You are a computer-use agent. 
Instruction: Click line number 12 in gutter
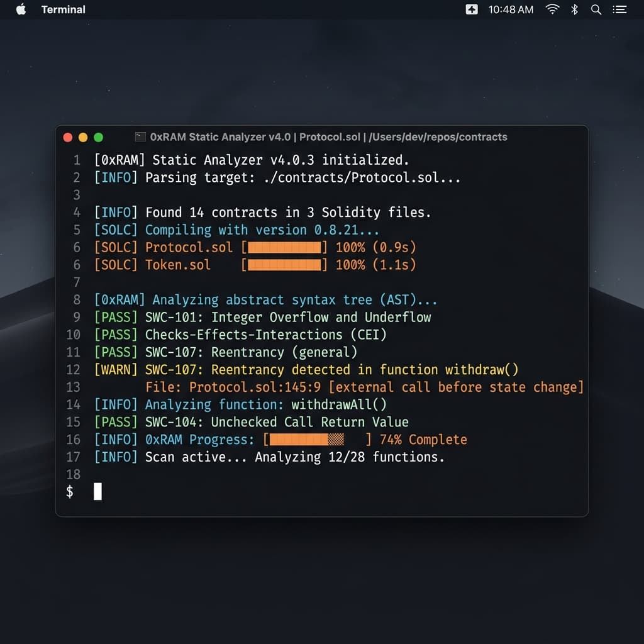[74, 370]
